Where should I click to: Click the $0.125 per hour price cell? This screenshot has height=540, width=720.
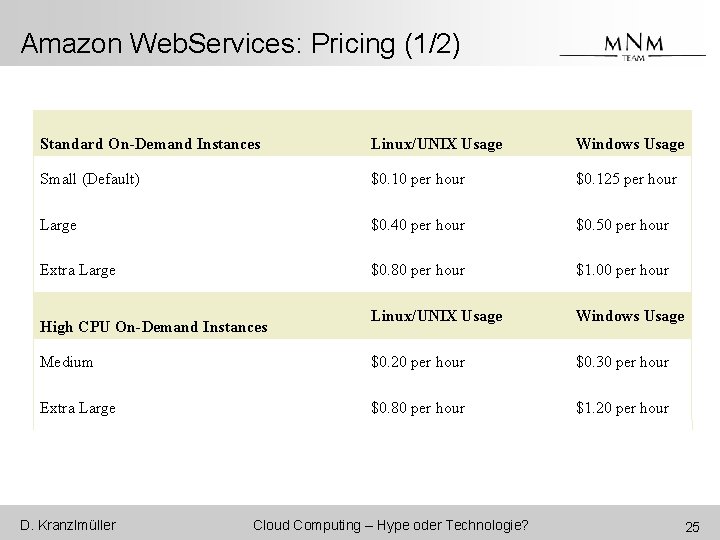pos(625,179)
